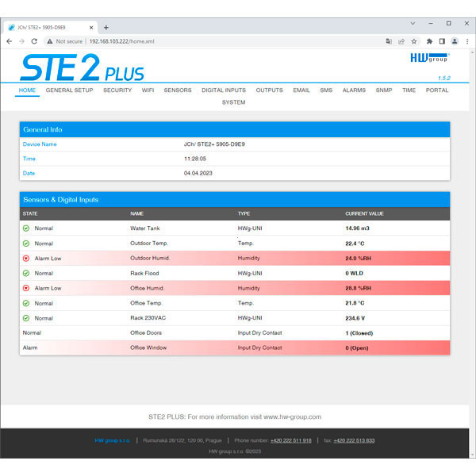Open the GENERAL SETUP tab
The image size is (476, 476).
pos(69,90)
